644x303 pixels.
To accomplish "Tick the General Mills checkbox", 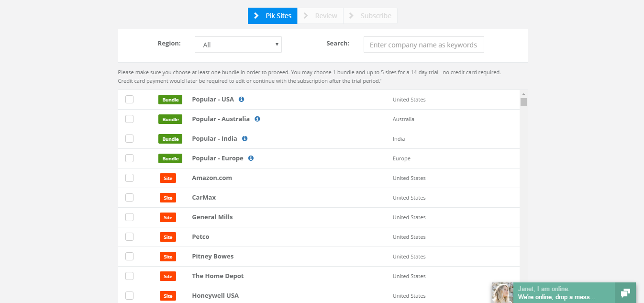I will [129, 217].
